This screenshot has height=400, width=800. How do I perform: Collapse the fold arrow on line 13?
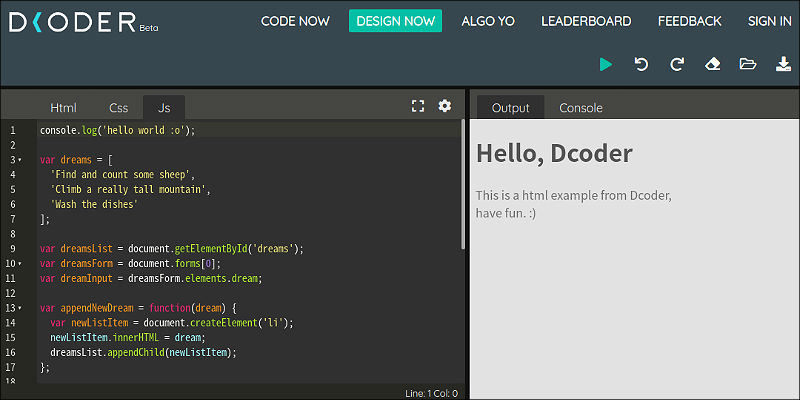coord(20,308)
